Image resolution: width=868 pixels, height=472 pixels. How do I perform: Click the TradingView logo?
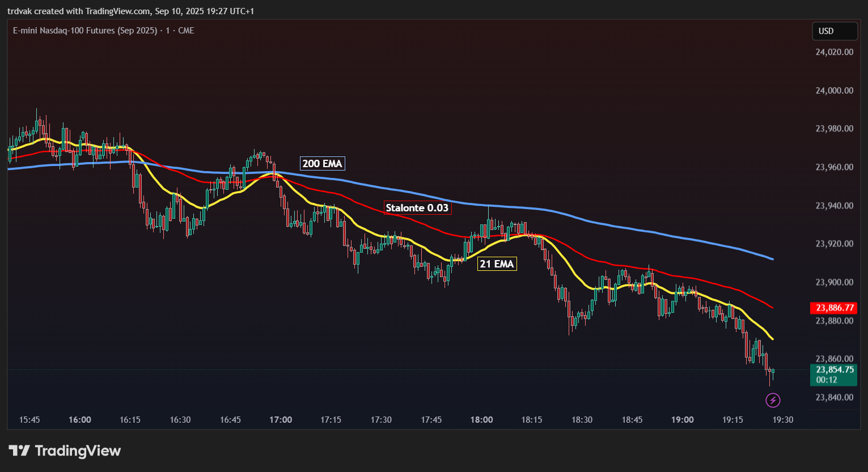click(x=65, y=451)
